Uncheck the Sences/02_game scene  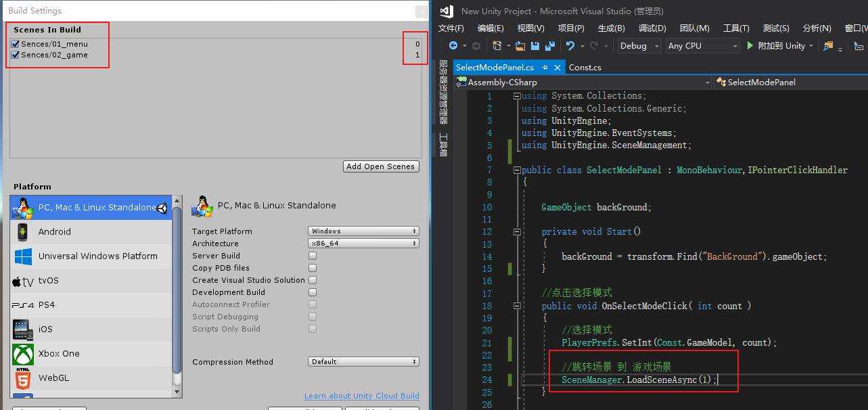16,55
